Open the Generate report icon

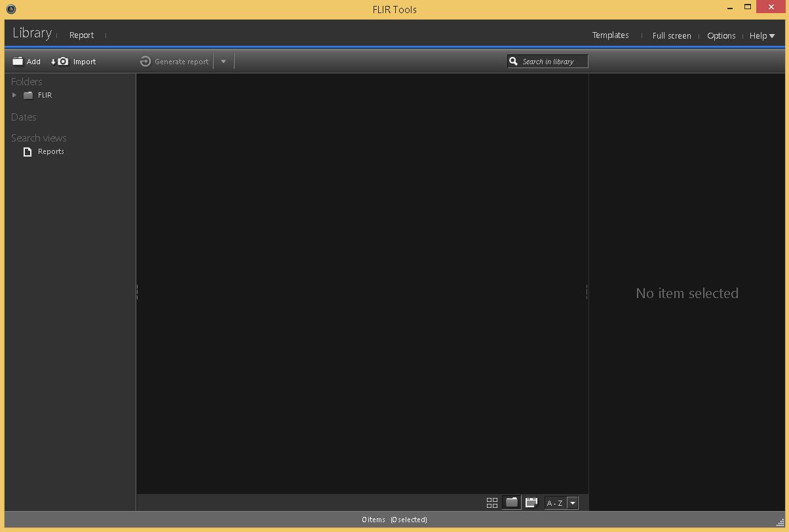point(144,61)
